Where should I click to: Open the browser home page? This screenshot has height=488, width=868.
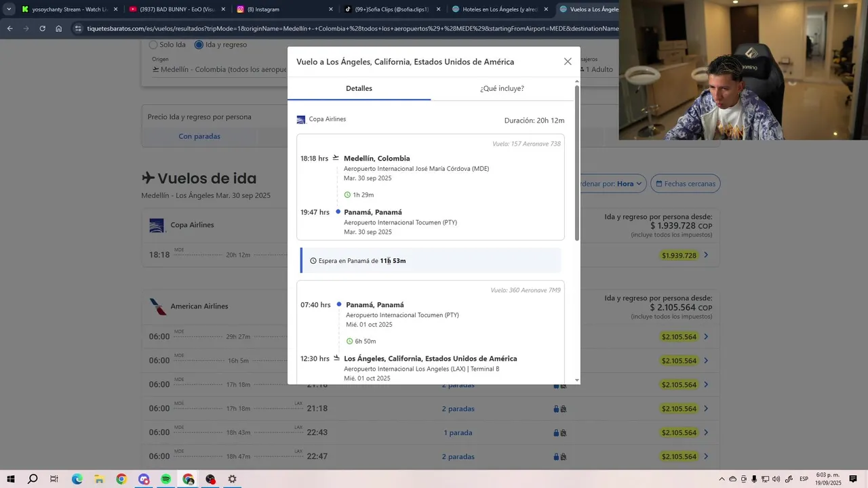(59, 28)
